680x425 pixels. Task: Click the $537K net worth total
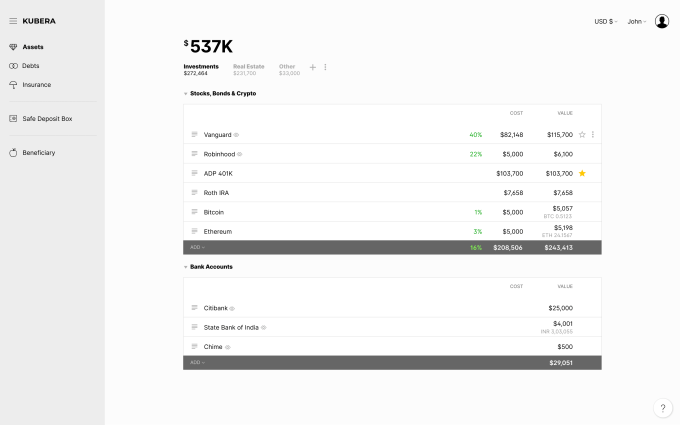(208, 46)
